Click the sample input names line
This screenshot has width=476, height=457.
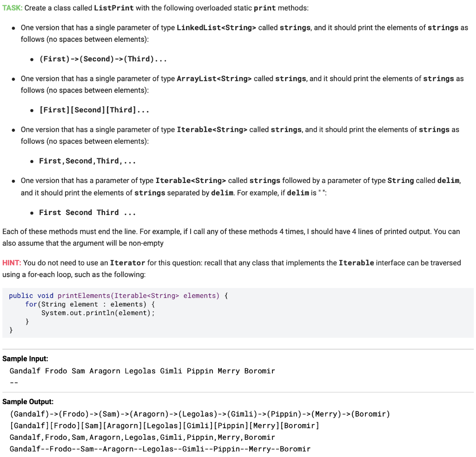point(142,371)
